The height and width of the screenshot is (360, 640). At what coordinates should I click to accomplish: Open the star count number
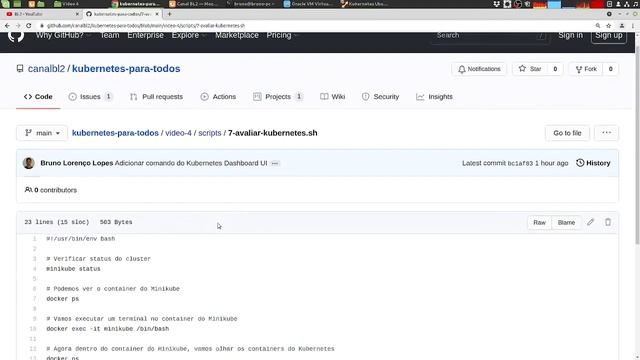point(555,69)
